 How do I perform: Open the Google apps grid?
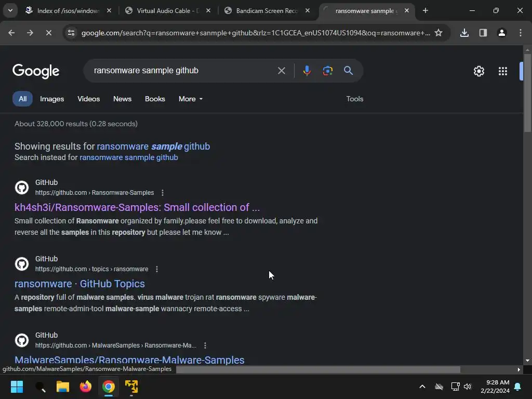(x=503, y=71)
